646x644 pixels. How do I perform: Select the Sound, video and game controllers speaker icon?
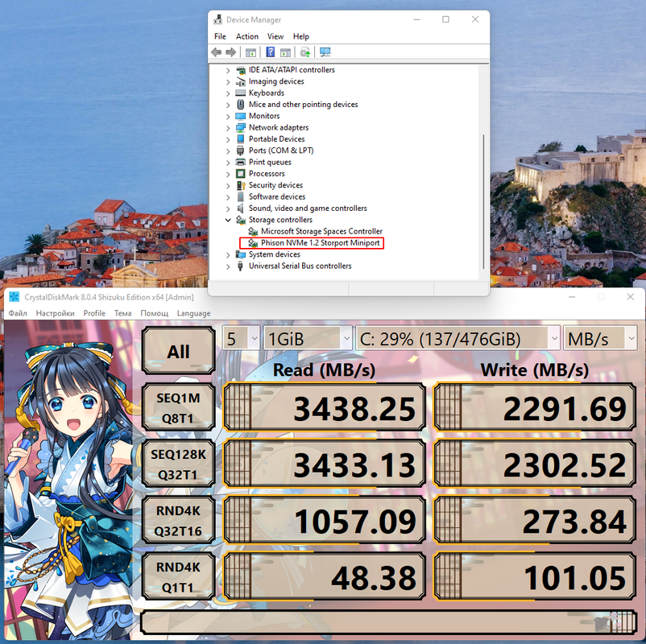click(x=240, y=208)
